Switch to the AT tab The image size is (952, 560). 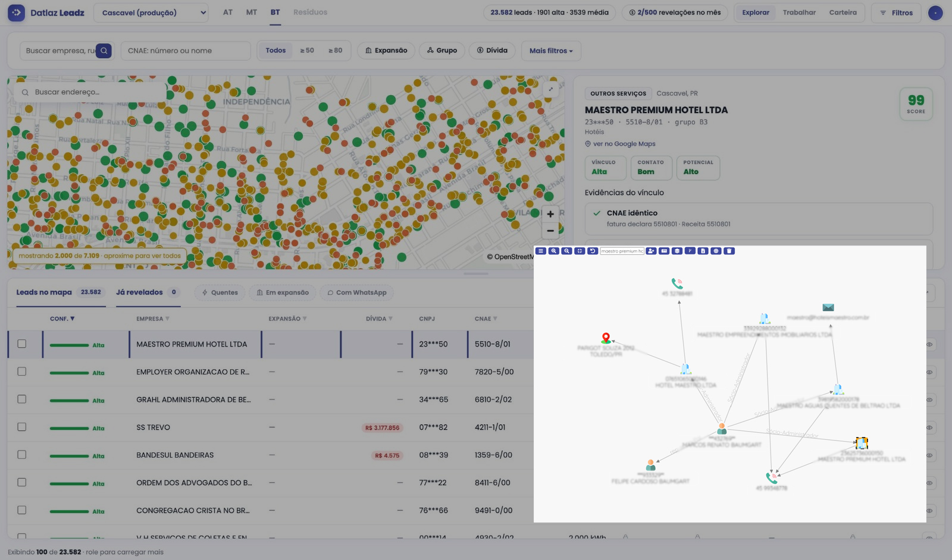coord(228,12)
